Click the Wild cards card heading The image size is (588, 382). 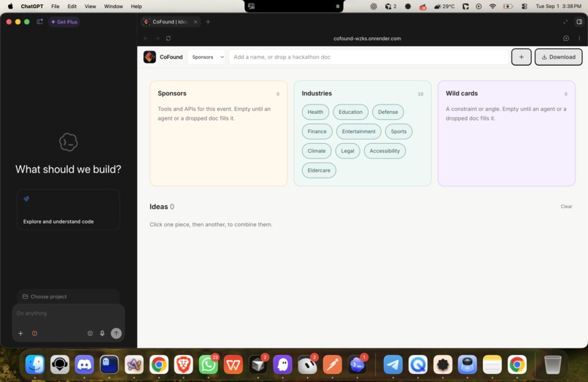tap(462, 93)
